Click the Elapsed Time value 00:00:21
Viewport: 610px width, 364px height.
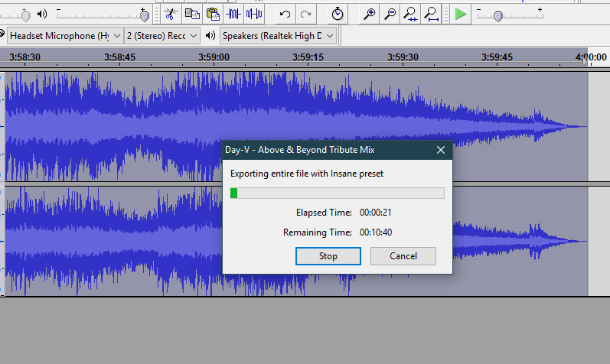coord(376,213)
